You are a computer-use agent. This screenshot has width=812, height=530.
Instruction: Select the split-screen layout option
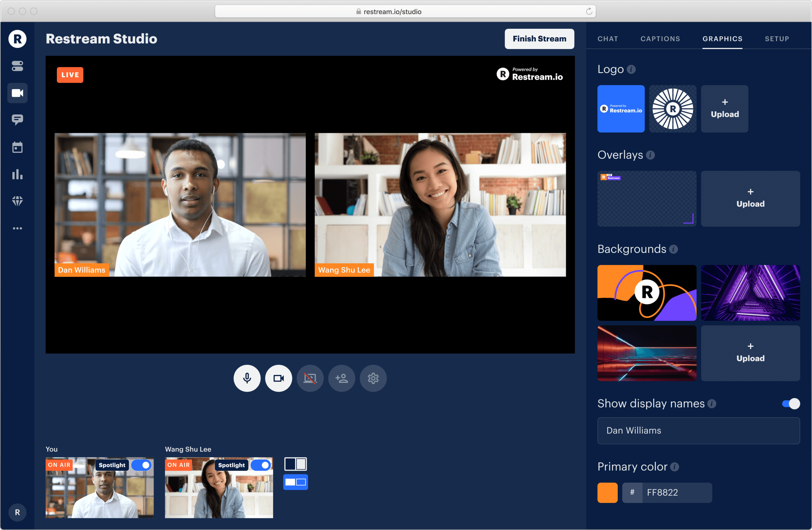pyautogui.click(x=296, y=464)
